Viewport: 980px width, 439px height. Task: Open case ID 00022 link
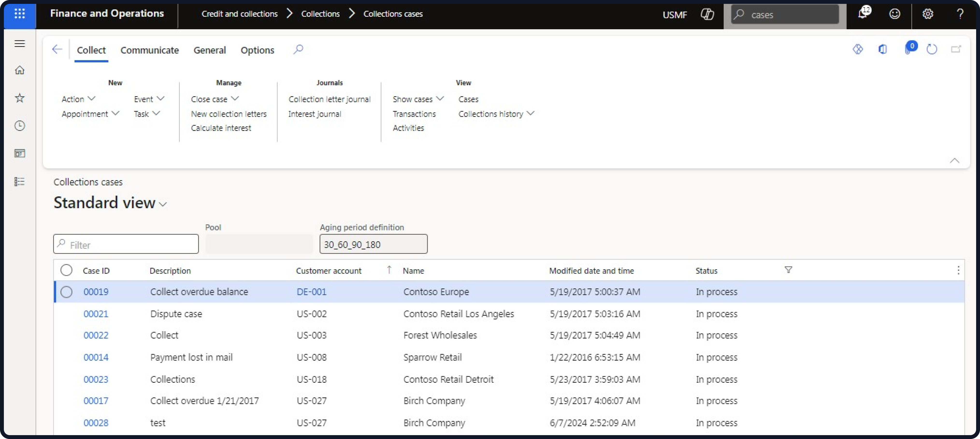96,335
